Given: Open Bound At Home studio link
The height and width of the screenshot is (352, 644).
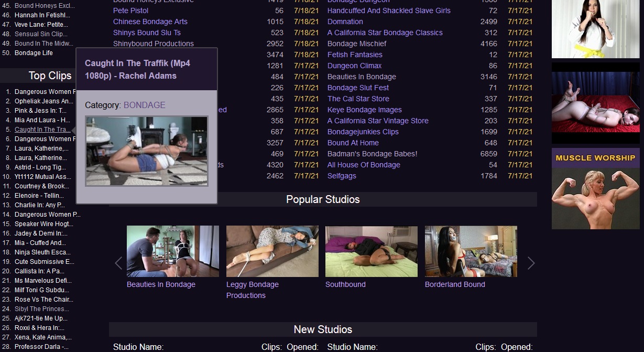Looking at the screenshot, I should (x=353, y=143).
